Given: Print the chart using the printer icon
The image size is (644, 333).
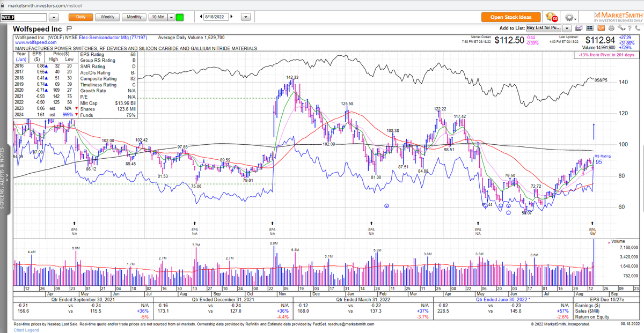Looking at the screenshot, I should 611,28.
